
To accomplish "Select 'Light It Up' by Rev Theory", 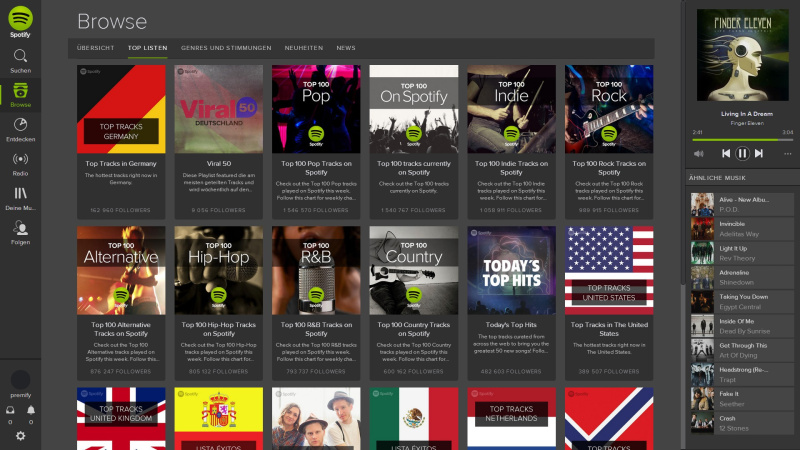I will point(742,253).
